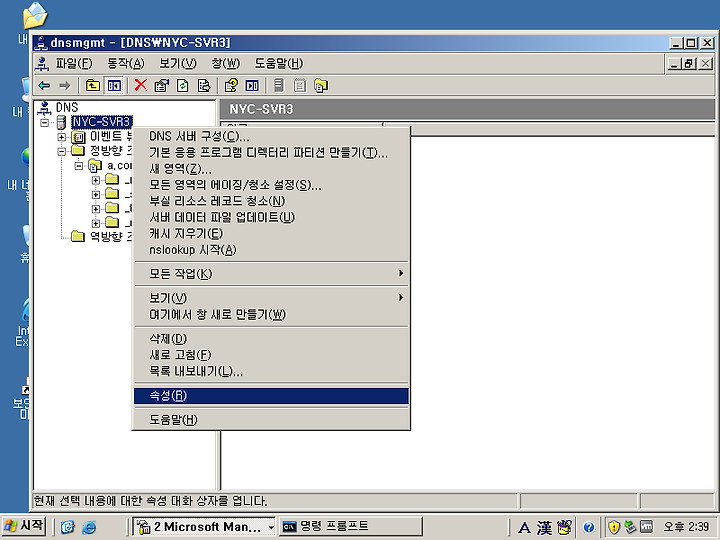Click the Back arrow in the toolbar
Viewport: 720px width, 540px height.
click(x=44, y=85)
